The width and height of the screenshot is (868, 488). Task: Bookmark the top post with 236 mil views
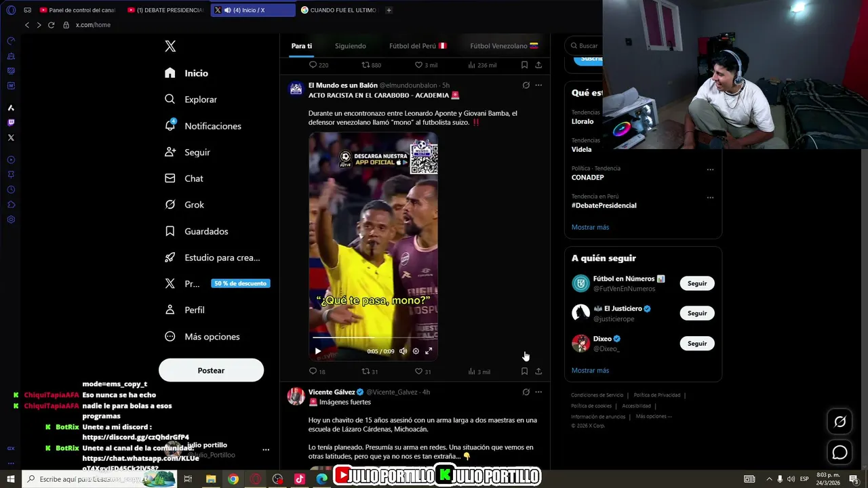524,65
